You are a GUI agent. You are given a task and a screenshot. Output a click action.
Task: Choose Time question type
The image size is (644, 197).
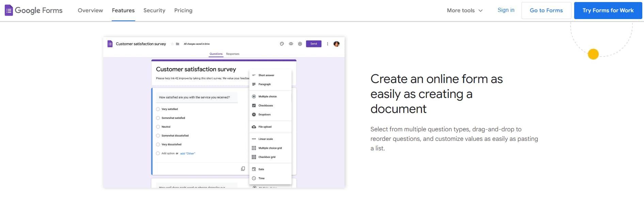[x=270, y=178]
